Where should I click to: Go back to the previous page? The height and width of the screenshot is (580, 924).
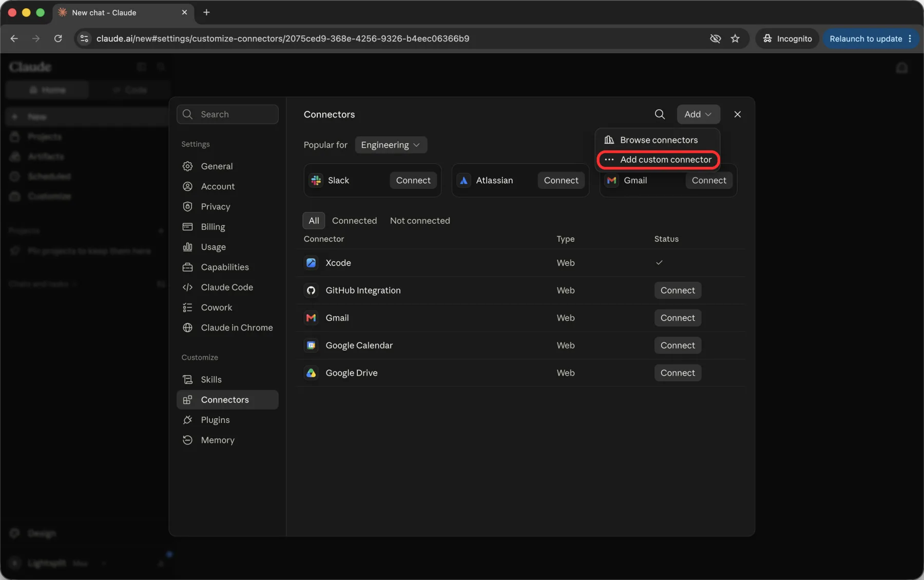click(x=14, y=38)
